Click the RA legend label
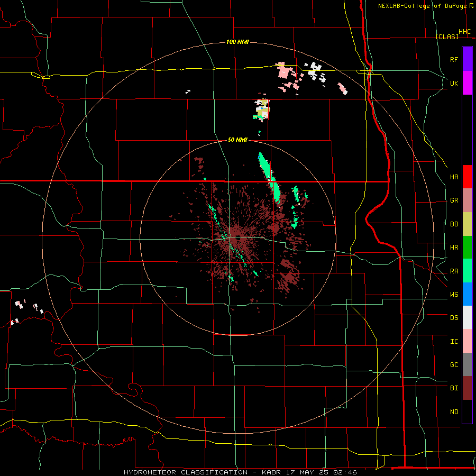476x476 pixels. [x=454, y=271]
